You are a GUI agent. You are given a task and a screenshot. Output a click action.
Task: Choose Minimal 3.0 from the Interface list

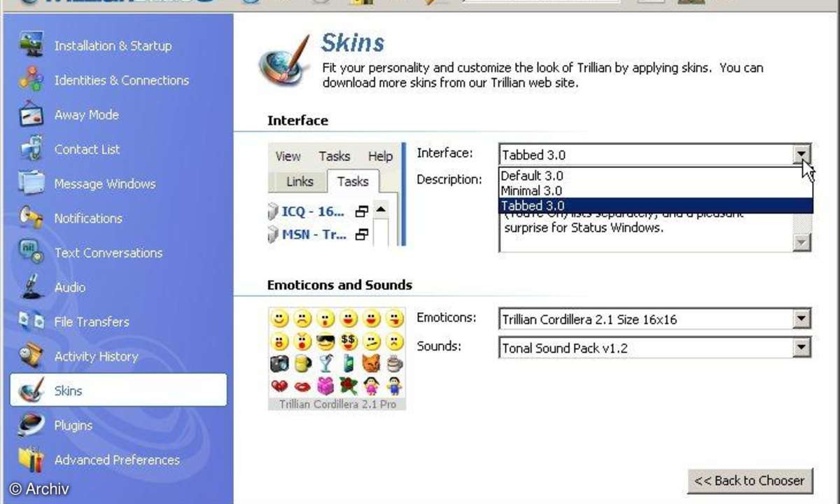pyautogui.click(x=656, y=190)
